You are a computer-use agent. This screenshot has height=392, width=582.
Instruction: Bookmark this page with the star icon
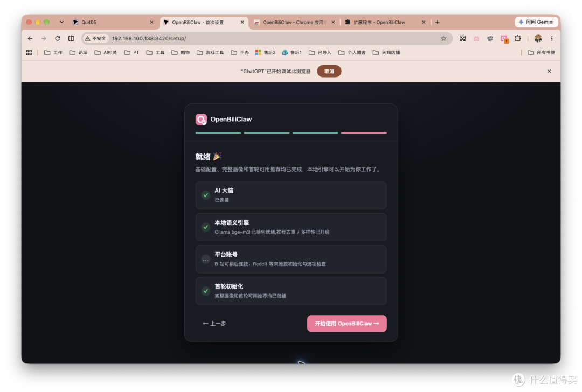pos(444,38)
